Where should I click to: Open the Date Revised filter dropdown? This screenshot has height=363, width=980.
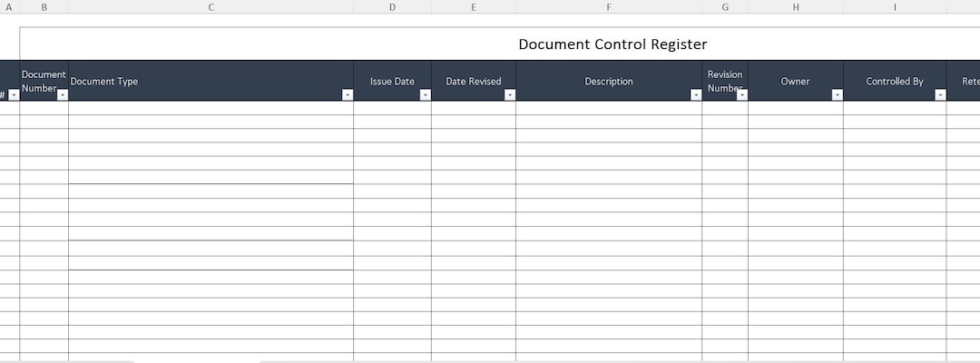[509, 95]
